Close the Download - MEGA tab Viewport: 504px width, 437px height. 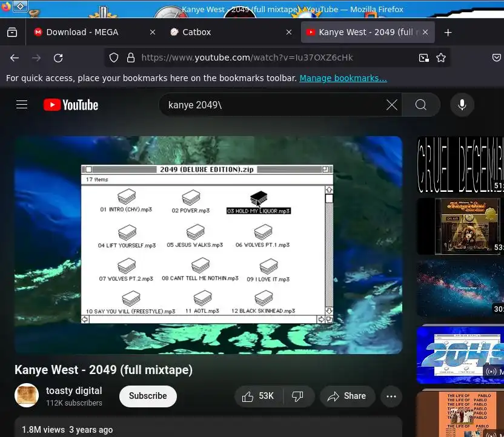(153, 32)
